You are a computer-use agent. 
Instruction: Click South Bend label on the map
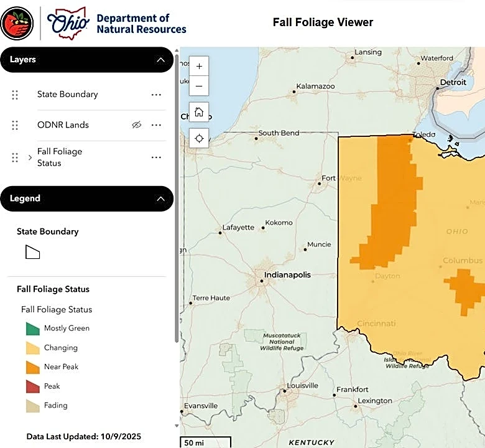[279, 133]
